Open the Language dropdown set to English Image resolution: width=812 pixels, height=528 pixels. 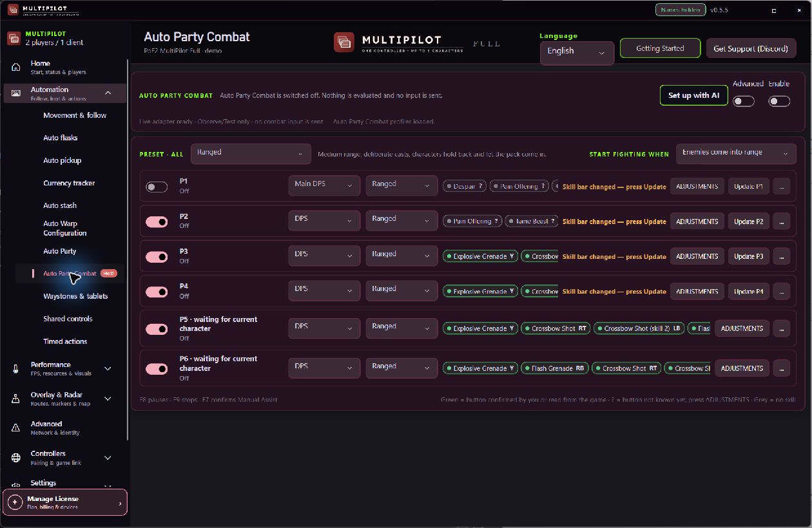pyautogui.click(x=577, y=53)
